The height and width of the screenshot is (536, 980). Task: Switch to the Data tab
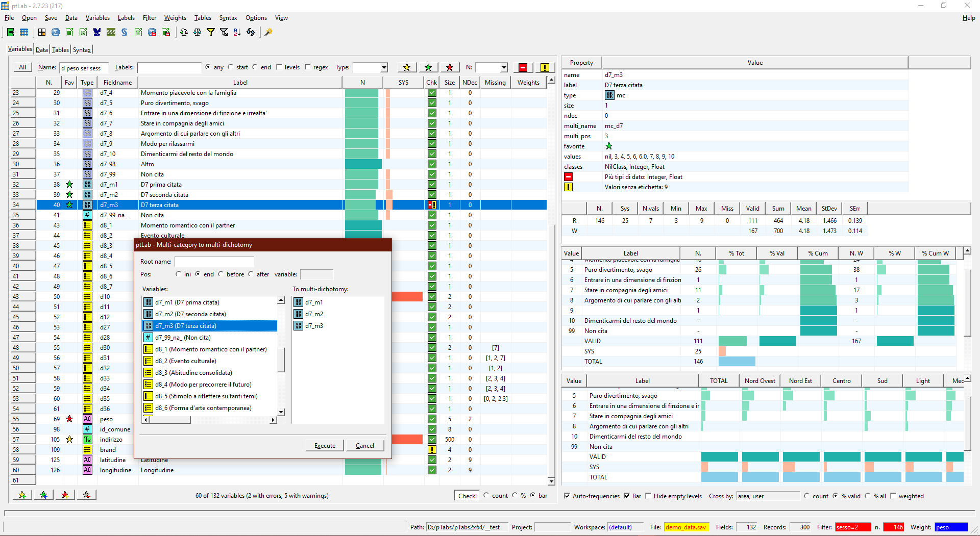click(x=42, y=49)
